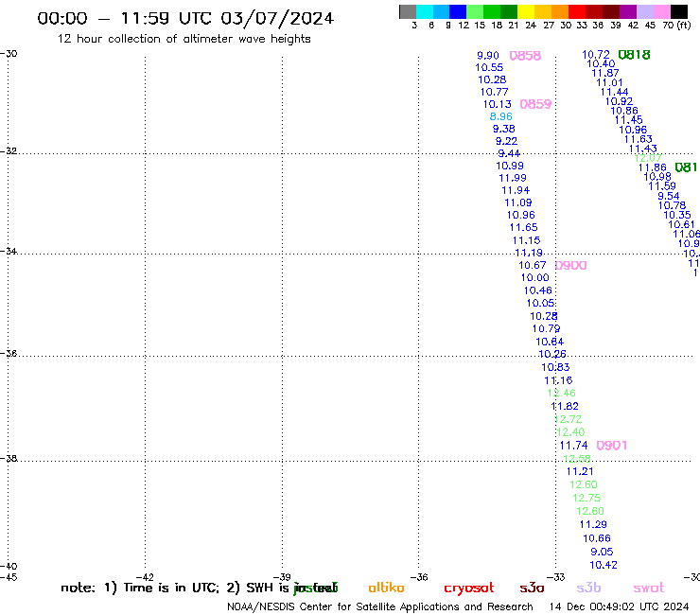
Task: Click the wave height value '10.55'
Action: point(489,67)
